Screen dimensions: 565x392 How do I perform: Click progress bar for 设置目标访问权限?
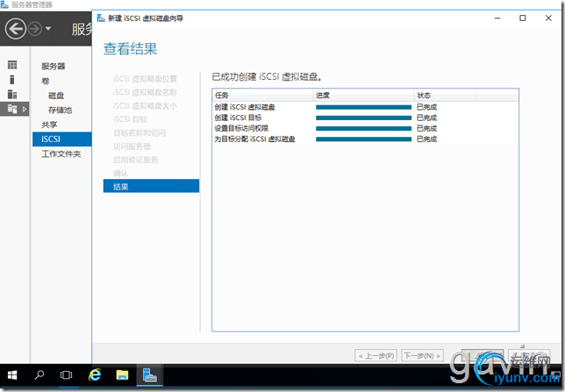tap(363, 128)
